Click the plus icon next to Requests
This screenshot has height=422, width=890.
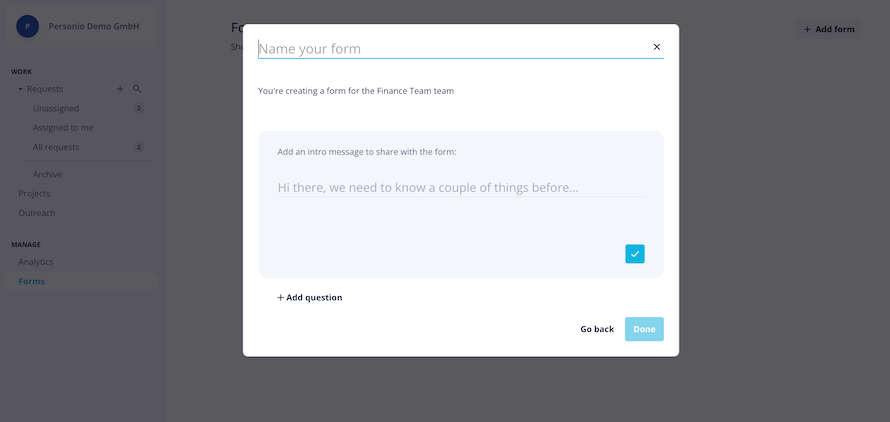click(120, 89)
